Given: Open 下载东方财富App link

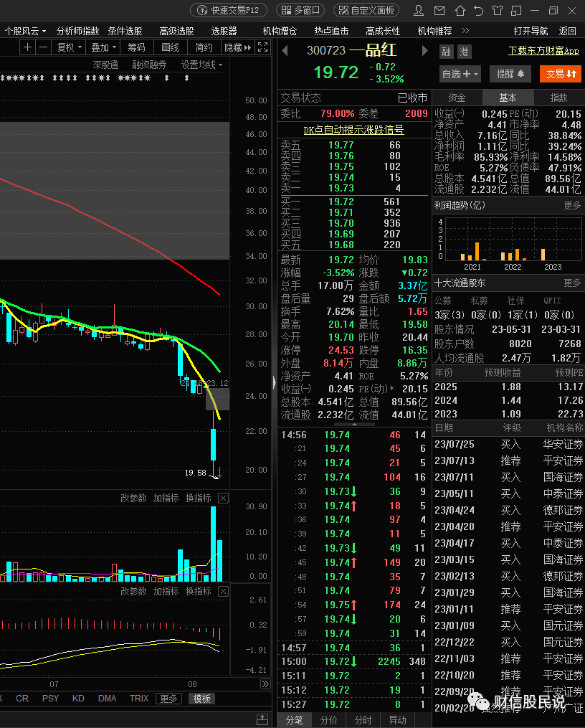Looking at the screenshot, I should pyautogui.click(x=543, y=51).
